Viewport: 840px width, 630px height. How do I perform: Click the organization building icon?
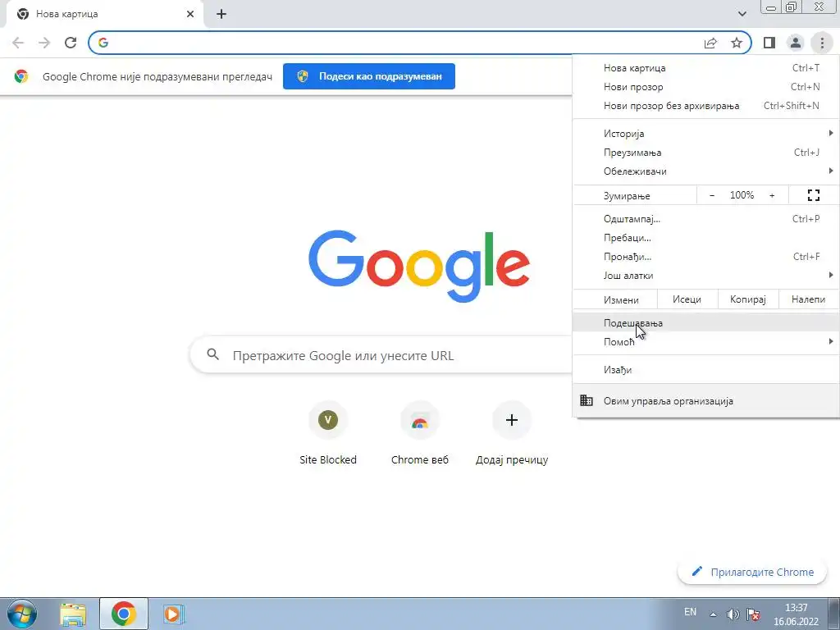587,400
